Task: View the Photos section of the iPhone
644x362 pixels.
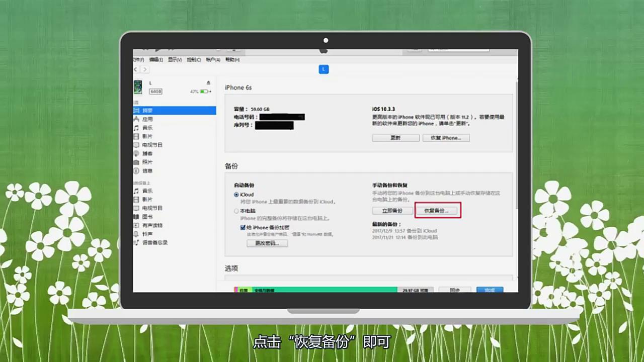Action: [x=147, y=162]
